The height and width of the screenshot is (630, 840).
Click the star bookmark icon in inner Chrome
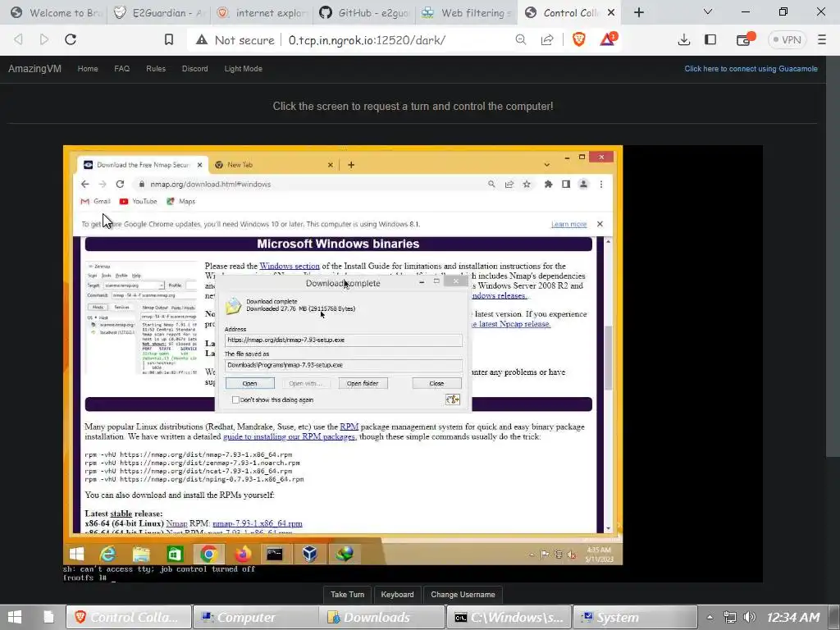click(x=527, y=185)
